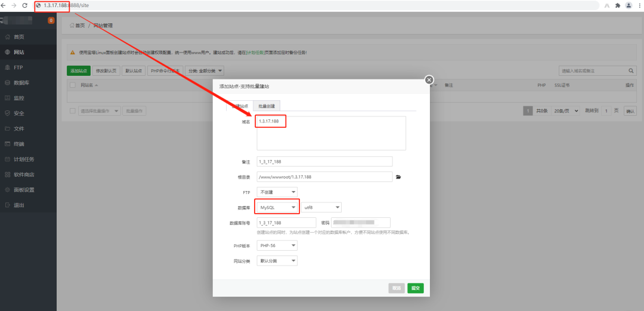Open FTP in the sidebar
This screenshot has height=311, width=644.
pos(29,67)
